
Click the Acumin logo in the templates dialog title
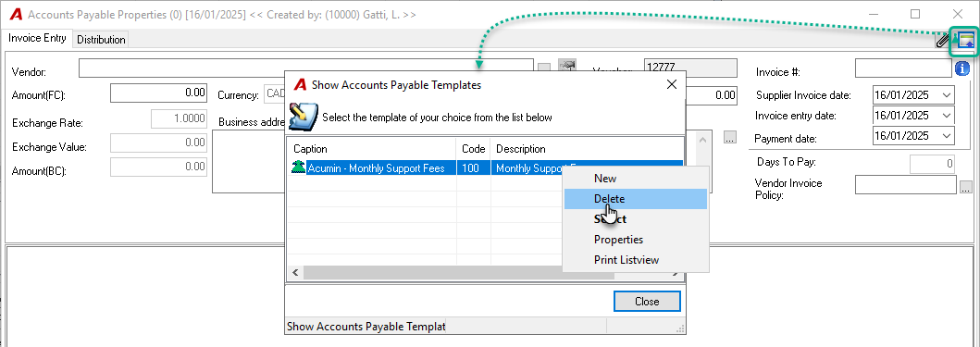(301, 85)
